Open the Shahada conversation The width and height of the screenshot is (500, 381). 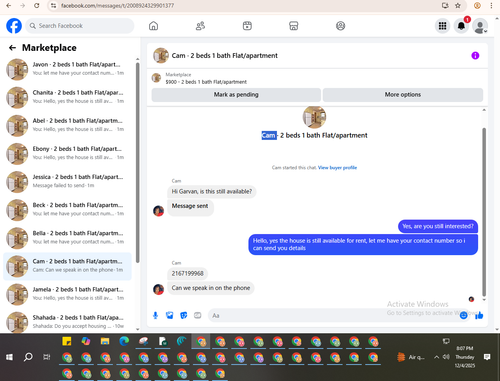tap(67, 322)
